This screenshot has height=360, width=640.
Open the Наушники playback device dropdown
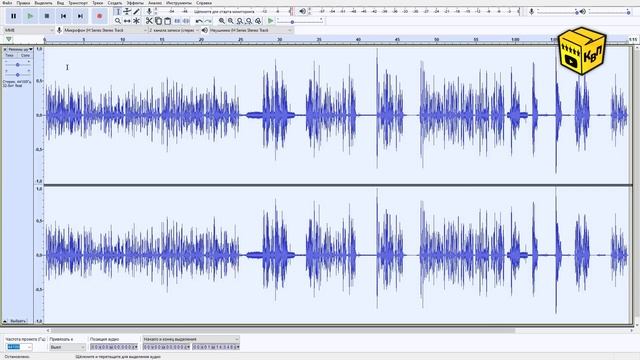[251, 30]
